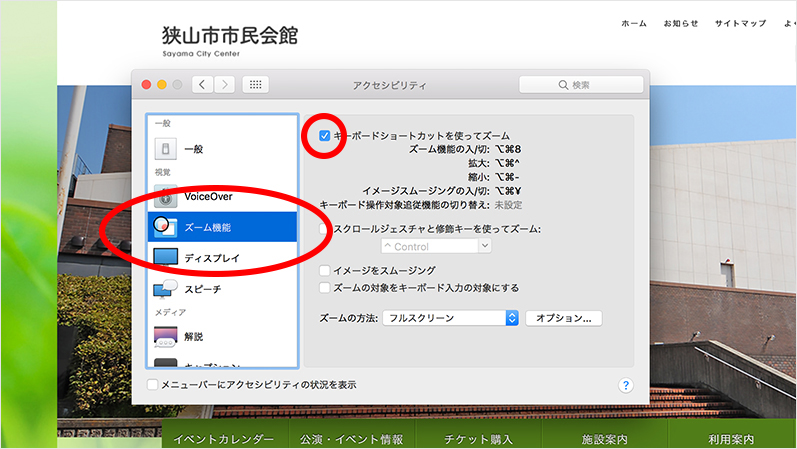
Task: Go forward with the right arrow button
Action: pyautogui.click(x=225, y=85)
